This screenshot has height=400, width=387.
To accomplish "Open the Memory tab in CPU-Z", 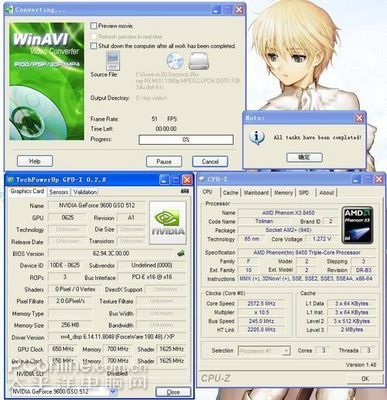I will coord(283,193).
